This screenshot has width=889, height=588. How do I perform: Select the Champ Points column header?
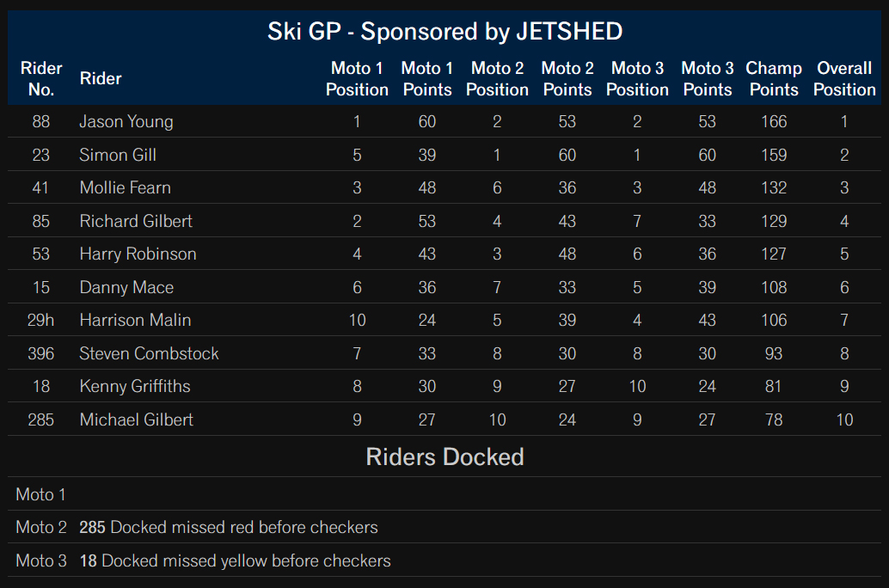pos(773,79)
